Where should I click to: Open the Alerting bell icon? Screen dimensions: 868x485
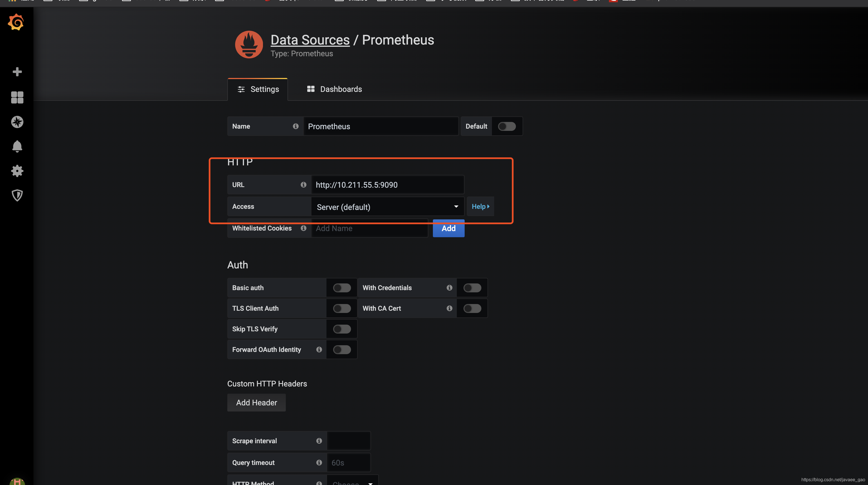pyautogui.click(x=17, y=146)
